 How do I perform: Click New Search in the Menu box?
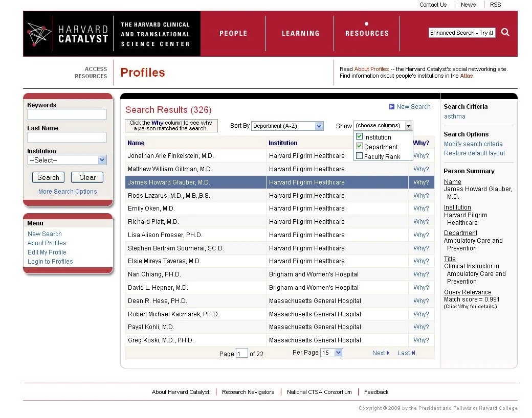pyautogui.click(x=45, y=234)
